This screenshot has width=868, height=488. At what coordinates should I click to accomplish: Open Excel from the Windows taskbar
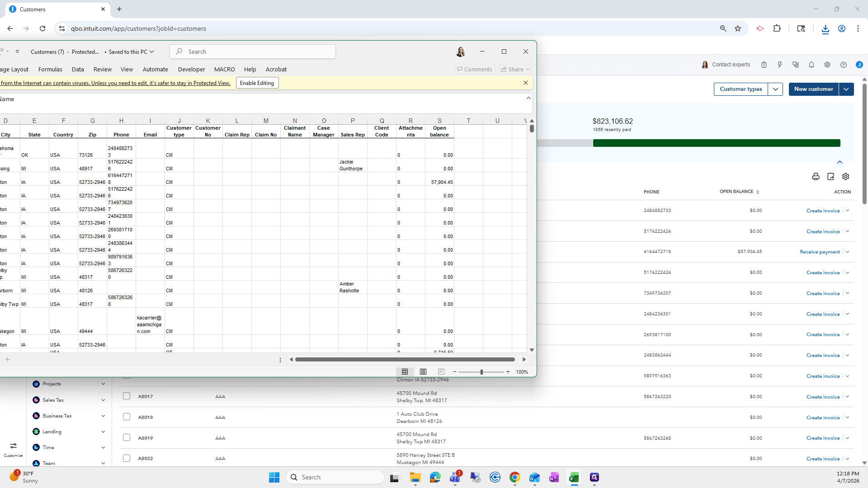[x=574, y=478]
